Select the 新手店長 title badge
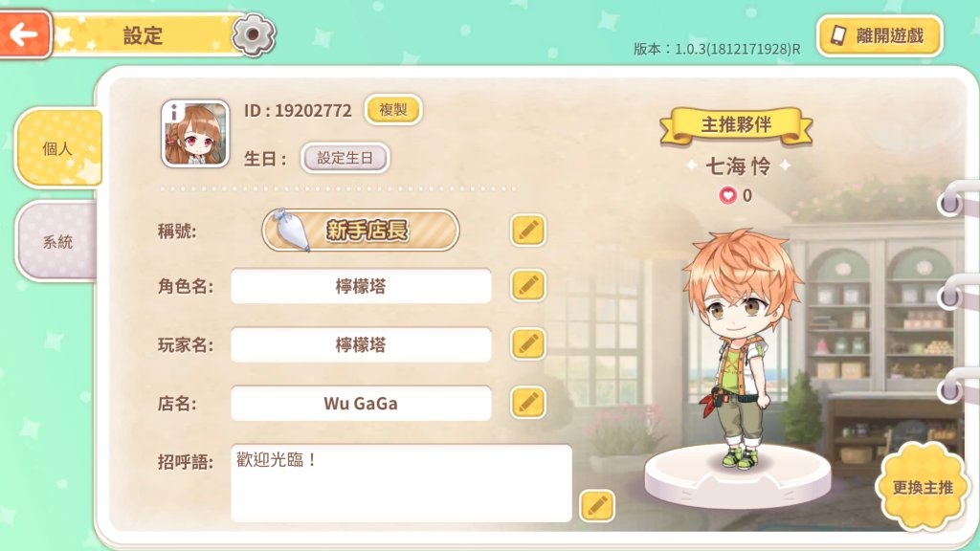Screen dimensions: 980x551 (x=361, y=230)
